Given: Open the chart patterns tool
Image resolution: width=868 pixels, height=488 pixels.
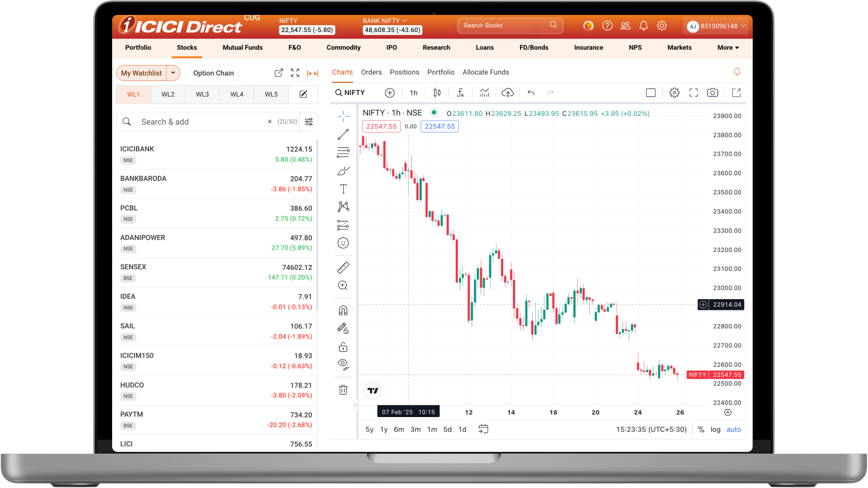Looking at the screenshot, I should [x=343, y=206].
